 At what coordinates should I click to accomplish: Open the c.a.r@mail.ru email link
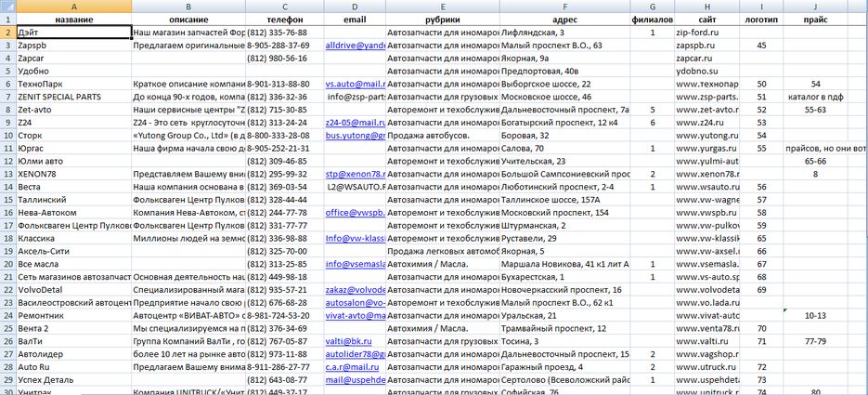(352, 367)
